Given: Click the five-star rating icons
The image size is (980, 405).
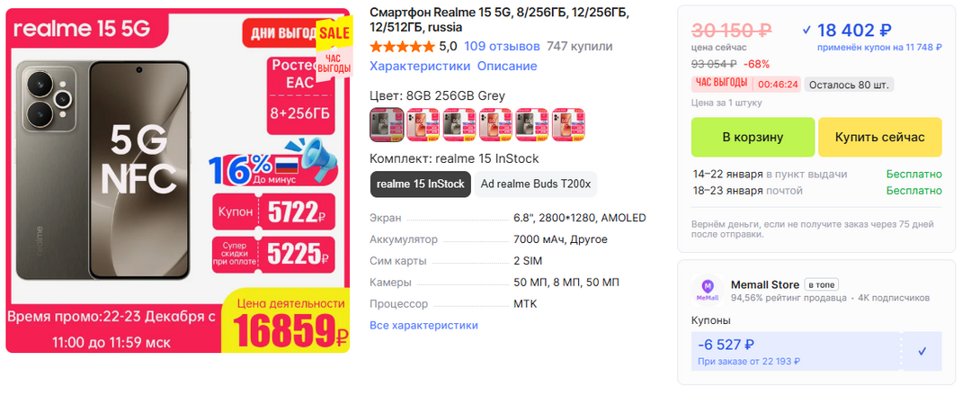Looking at the screenshot, I should click(401, 46).
